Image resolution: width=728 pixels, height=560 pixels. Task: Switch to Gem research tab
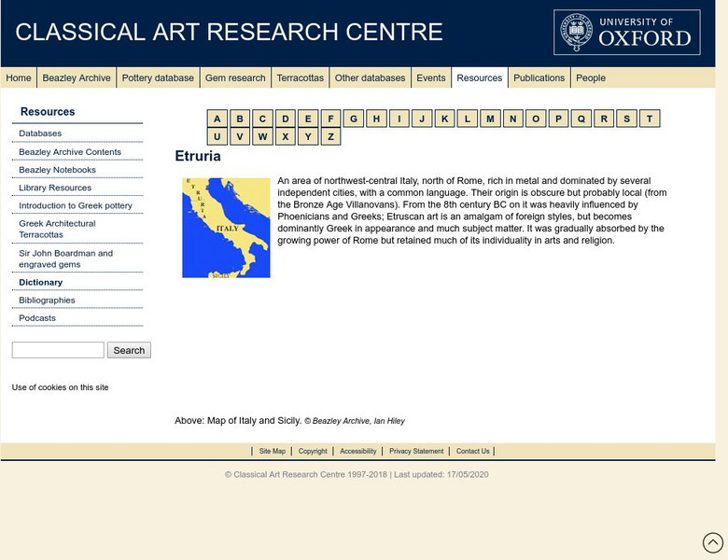coord(235,78)
